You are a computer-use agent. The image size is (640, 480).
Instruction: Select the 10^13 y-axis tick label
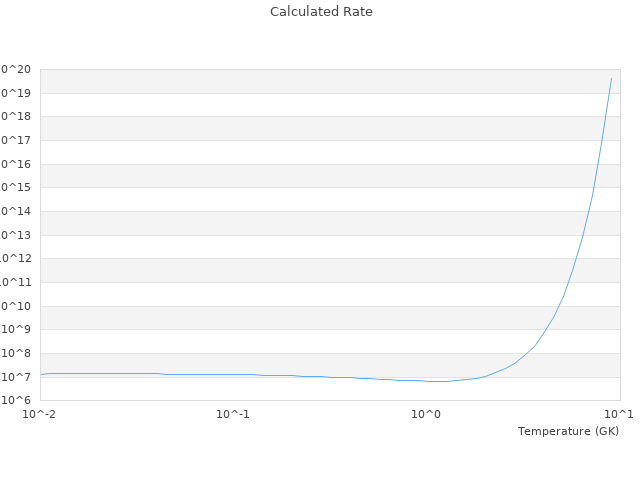tap(16, 235)
